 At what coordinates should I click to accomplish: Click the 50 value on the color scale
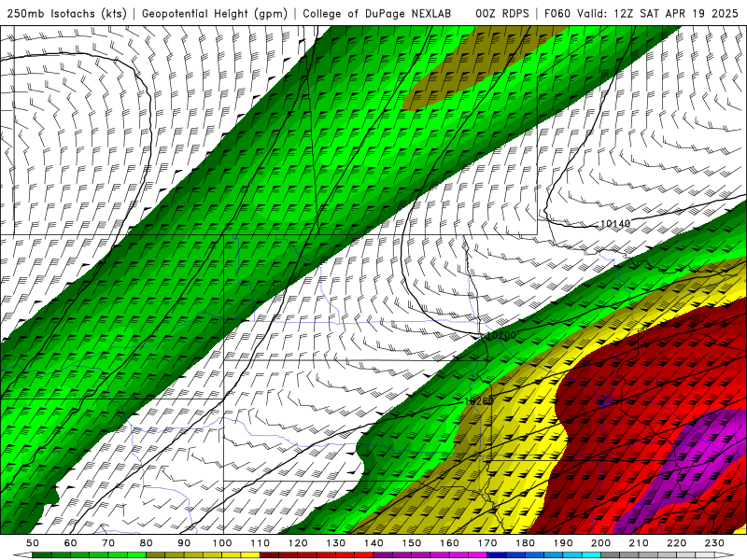click(x=33, y=543)
